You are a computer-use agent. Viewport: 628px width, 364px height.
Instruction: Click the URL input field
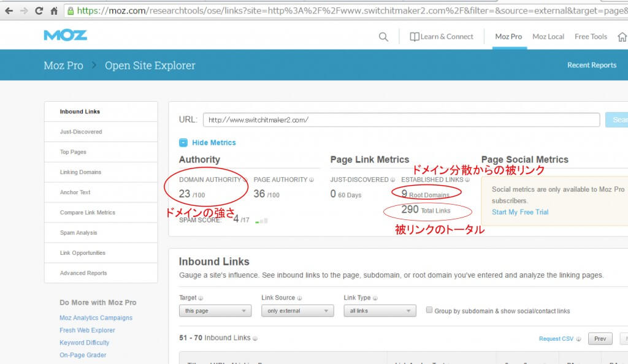click(401, 120)
